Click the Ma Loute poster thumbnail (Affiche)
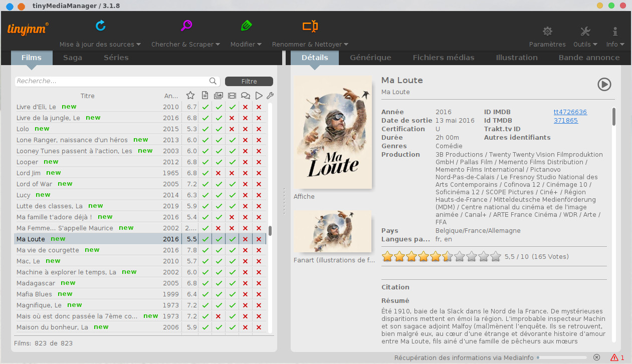632x364 pixels. (333, 133)
